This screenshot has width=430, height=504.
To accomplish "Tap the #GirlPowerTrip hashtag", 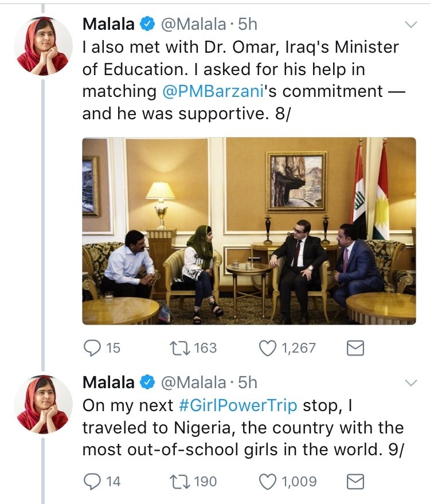I will click(x=238, y=405).
